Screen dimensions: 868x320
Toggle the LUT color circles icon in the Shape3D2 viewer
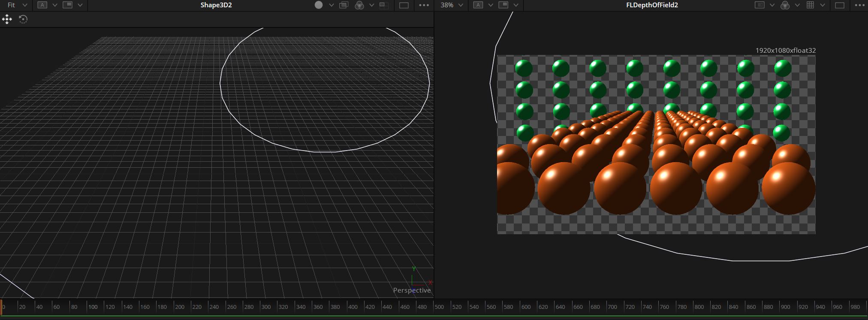tap(360, 5)
